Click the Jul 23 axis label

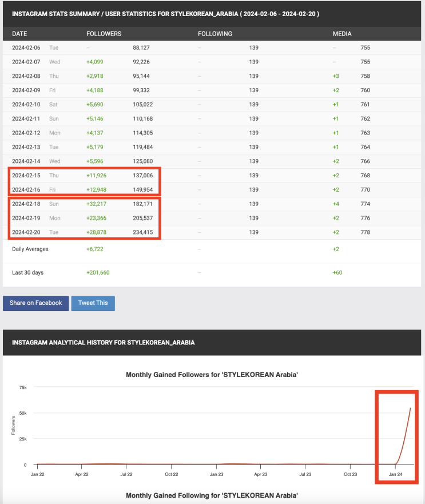(x=305, y=474)
